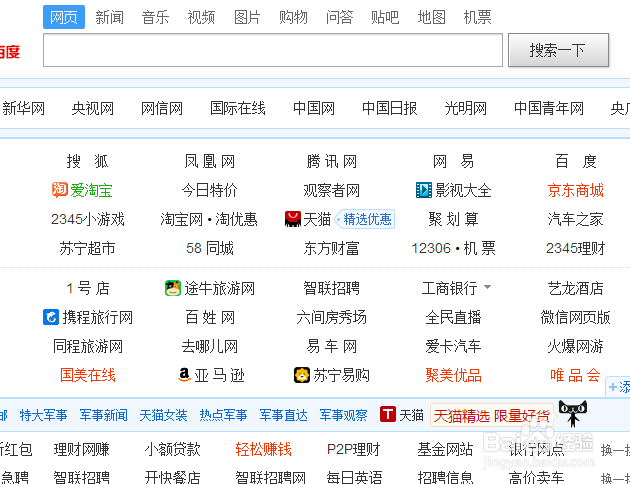Open the 小额贷款 link
The height and width of the screenshot is (484, 630).
tap(172, 449)
